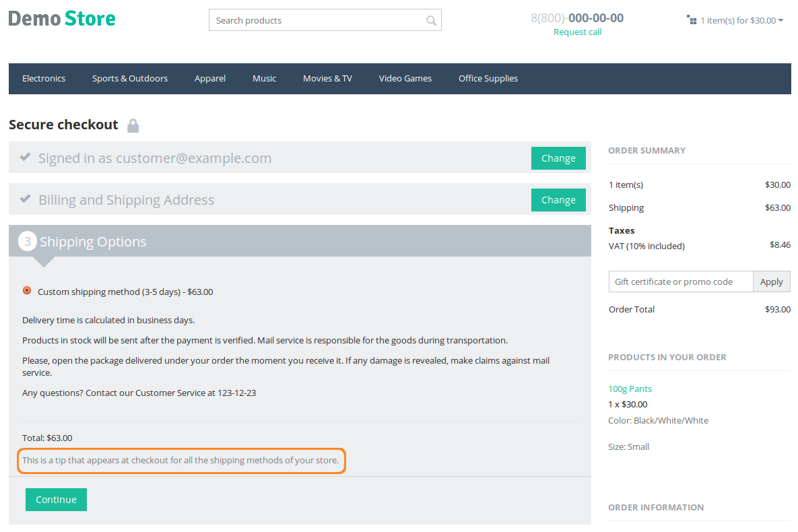Open Office Supplies category

coord(488,78)
